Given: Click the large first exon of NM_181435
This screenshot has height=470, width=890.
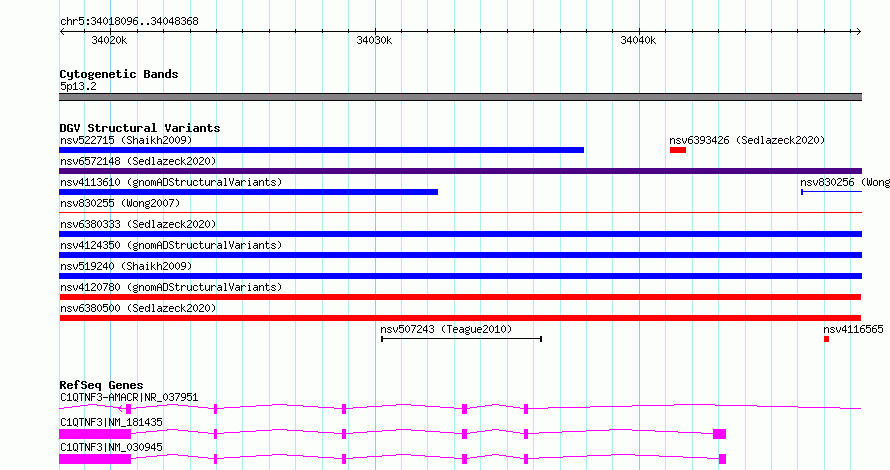Looking at the screenshot, I should pyautogui.click(x=95, y=434).
